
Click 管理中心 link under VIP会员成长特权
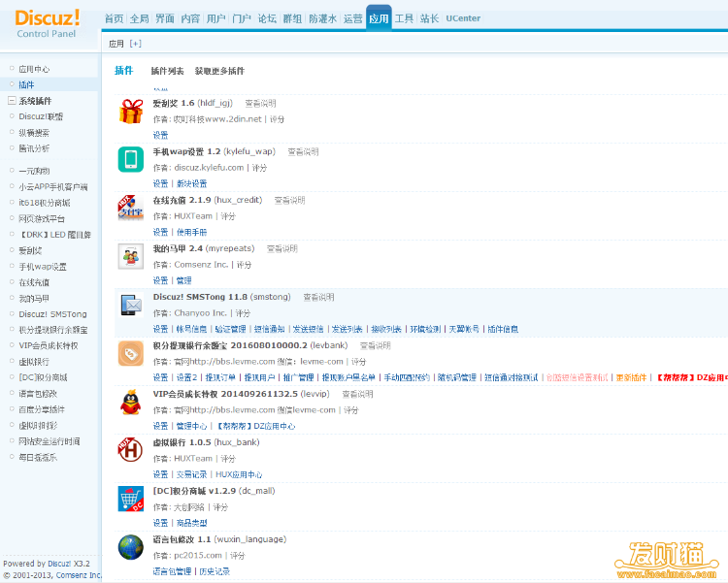pyautogui.click(x=192, y=426)
